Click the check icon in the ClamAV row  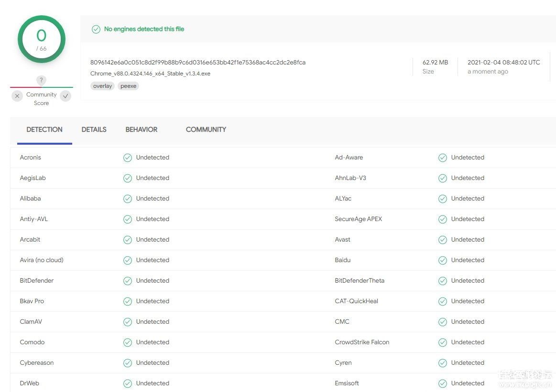[x=128, y=322]
